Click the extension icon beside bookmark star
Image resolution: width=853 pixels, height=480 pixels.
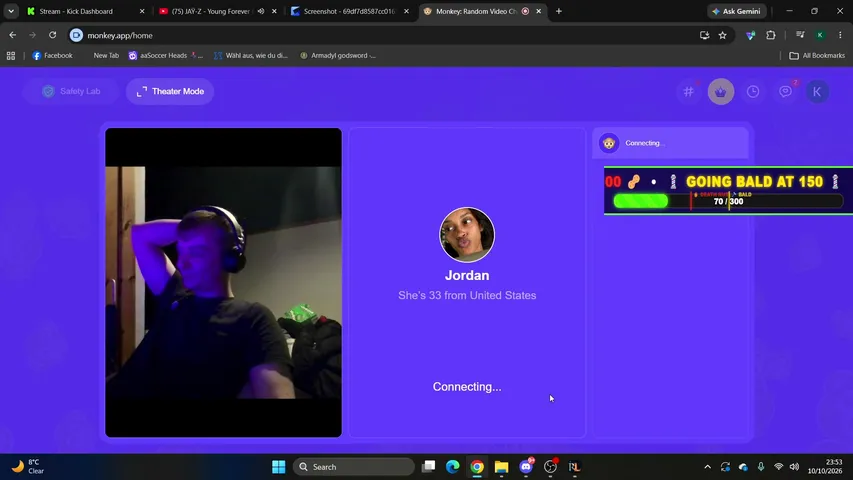coord(750,35)
